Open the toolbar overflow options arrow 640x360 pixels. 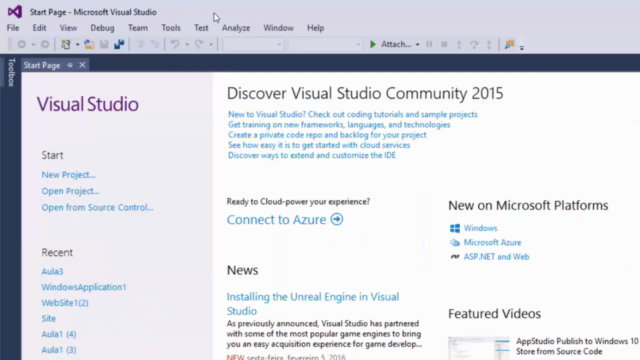522,47
